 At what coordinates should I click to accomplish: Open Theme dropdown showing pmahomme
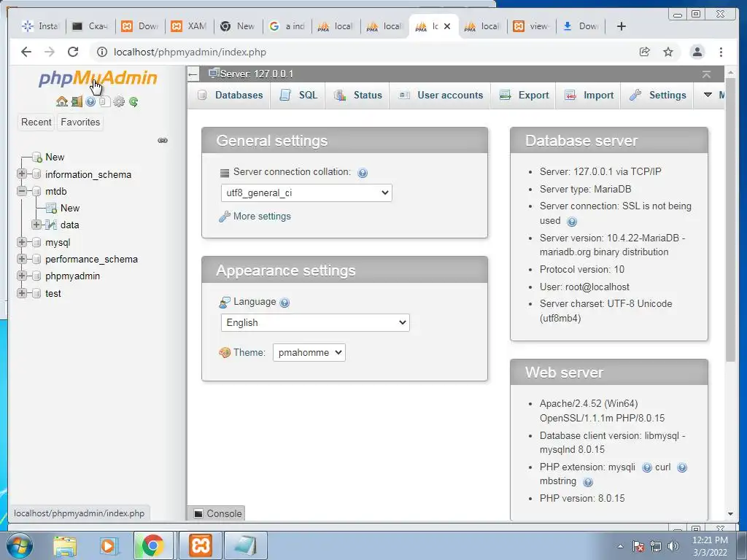[309, 352]
